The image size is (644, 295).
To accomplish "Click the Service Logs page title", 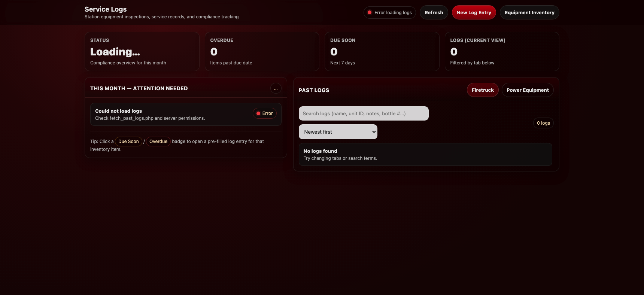I will click(x=106, y=9).
